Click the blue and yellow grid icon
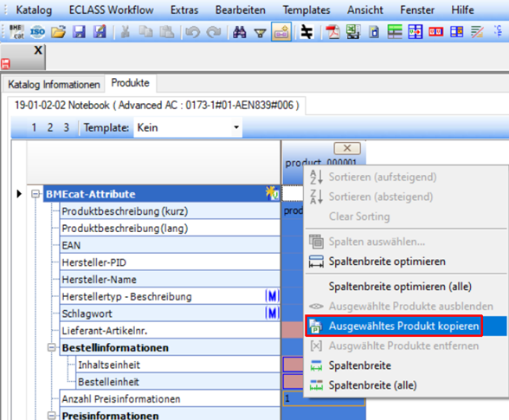 click(x=457, y=32)
